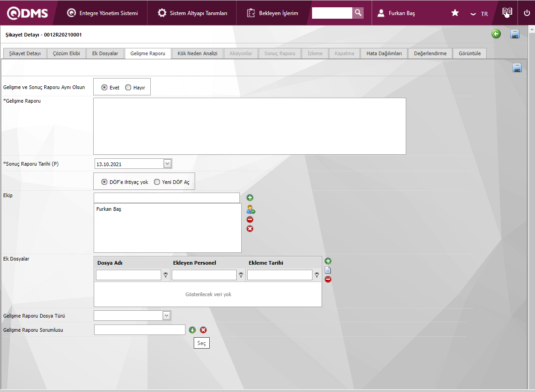
Task: Sort by Ekleyen Personel column header
Action: [195, 263]
